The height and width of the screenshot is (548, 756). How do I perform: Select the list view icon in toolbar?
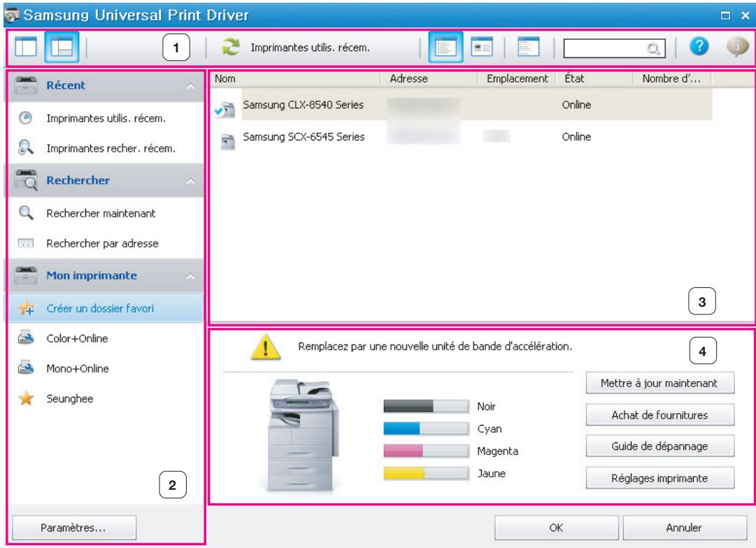(445, 48)
